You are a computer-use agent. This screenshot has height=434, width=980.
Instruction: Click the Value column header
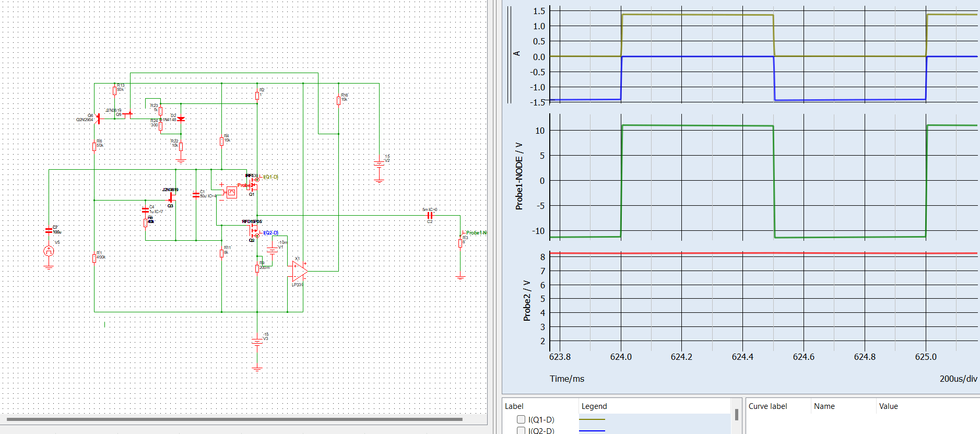888,406
